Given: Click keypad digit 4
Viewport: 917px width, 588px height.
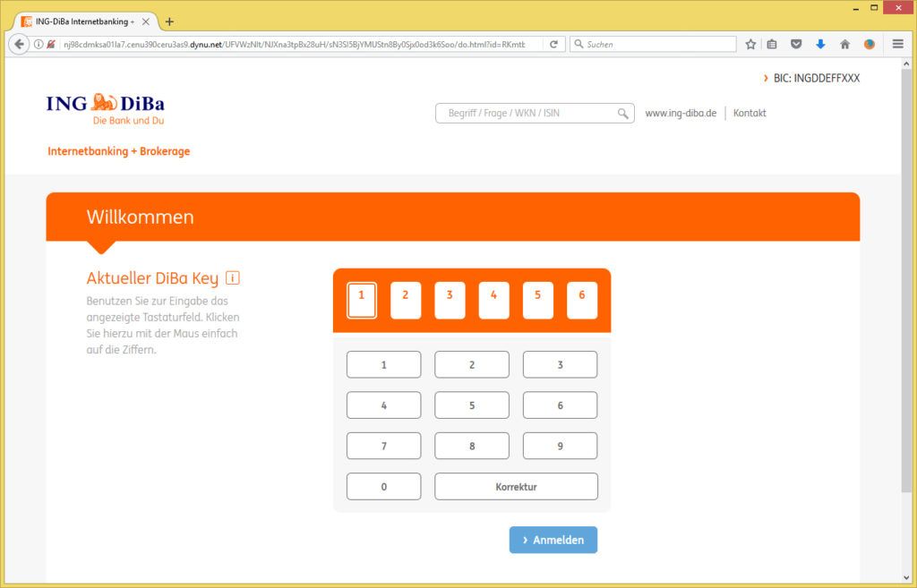Looking at the screenshot, I should (x=383, y=405).
